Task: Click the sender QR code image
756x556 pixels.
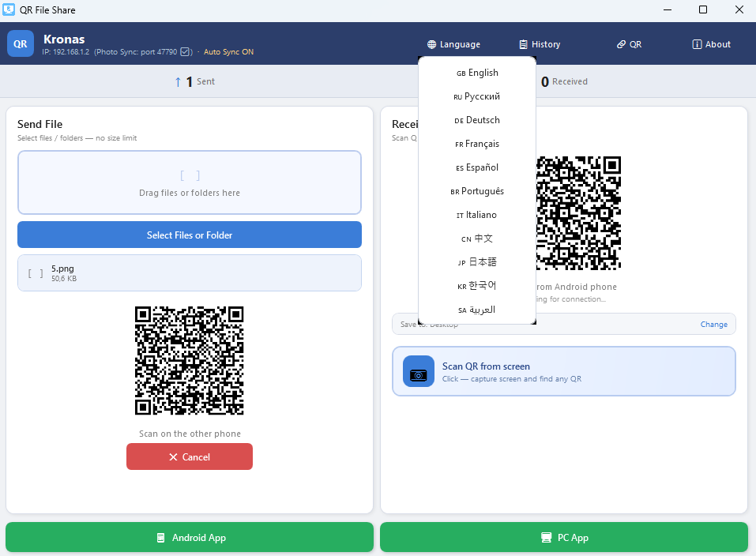Action: pyautogui.click(x=190, y=360)
